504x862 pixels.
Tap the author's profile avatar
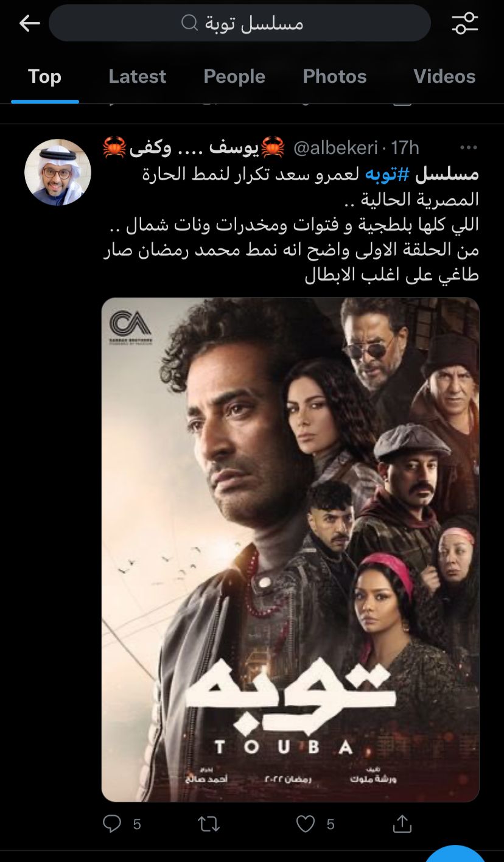tap(58, 172)
